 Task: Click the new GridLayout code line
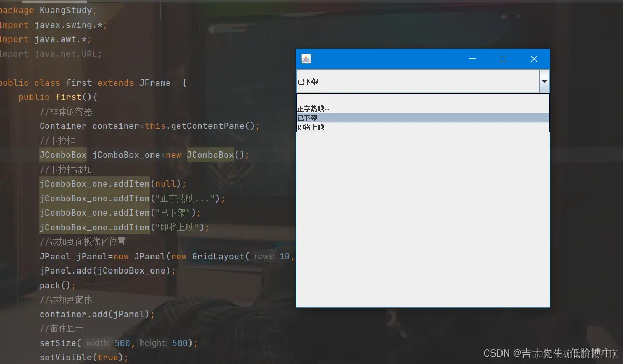[x=167, y=256]
